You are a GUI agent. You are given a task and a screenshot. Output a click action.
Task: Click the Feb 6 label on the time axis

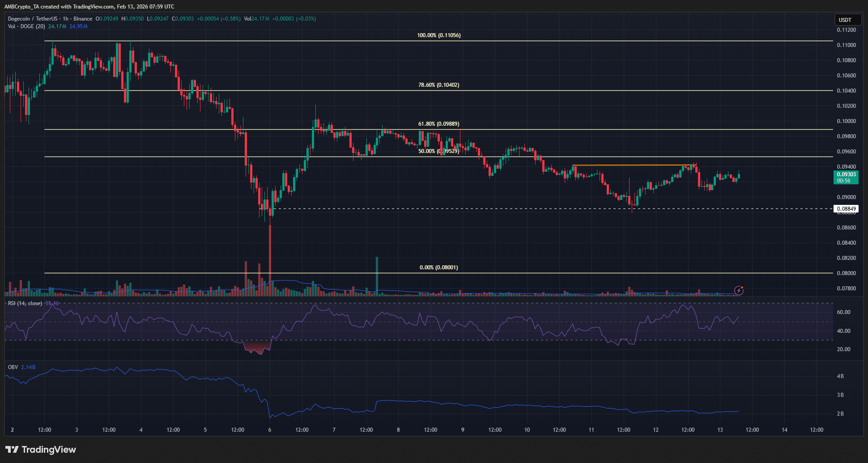click(x=269, y=430)
